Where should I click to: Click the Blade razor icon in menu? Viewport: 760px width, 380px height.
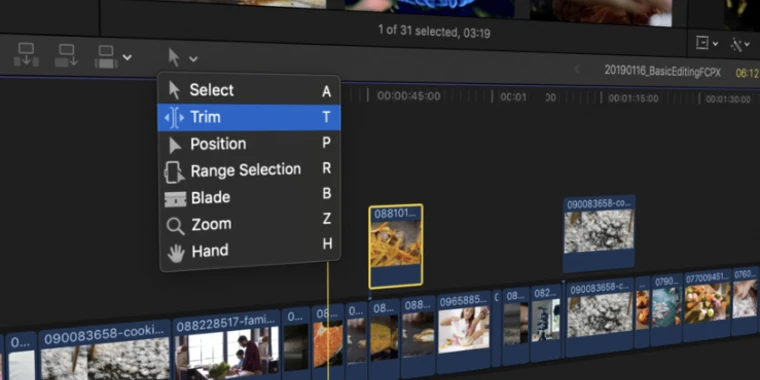coord(175,199)
